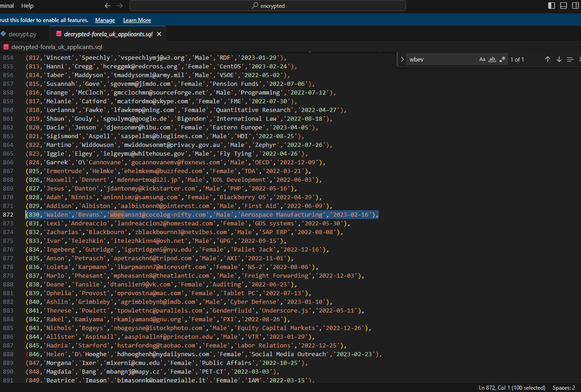
Task: Toggle Match Whole Word in find widget
Action: (x=492, y=59)
